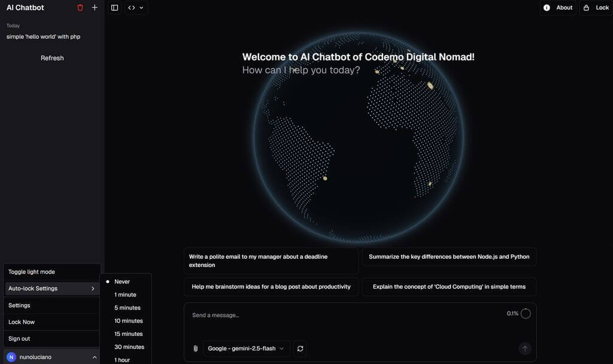Toggle light mode in user menu

tap(32, 272)
